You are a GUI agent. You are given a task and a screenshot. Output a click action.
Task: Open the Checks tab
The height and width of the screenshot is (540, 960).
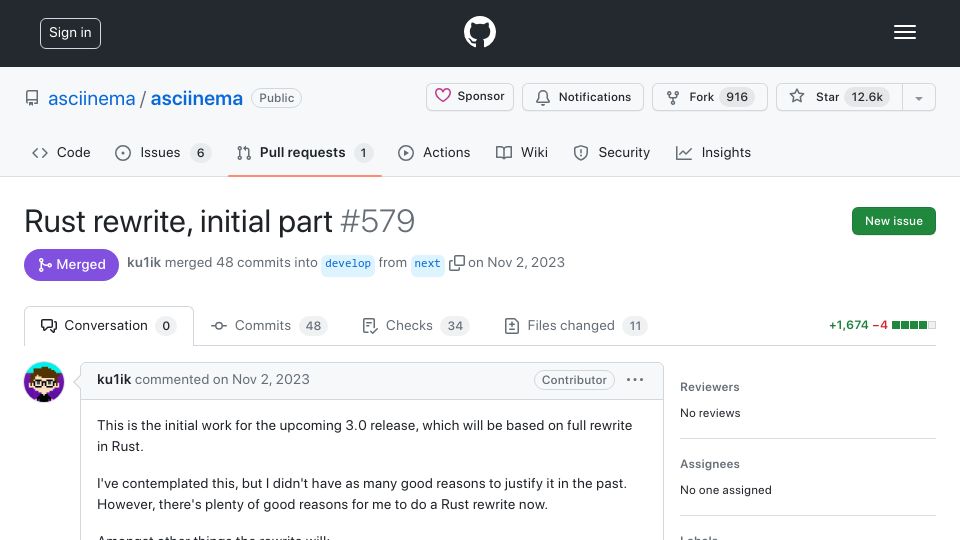coord(416,326)
